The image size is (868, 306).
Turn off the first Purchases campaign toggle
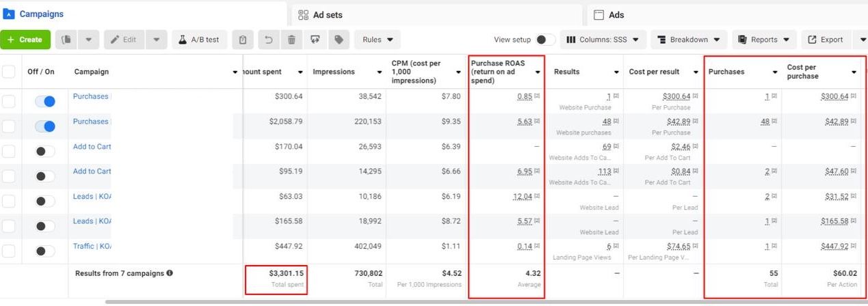click(45, 101)
